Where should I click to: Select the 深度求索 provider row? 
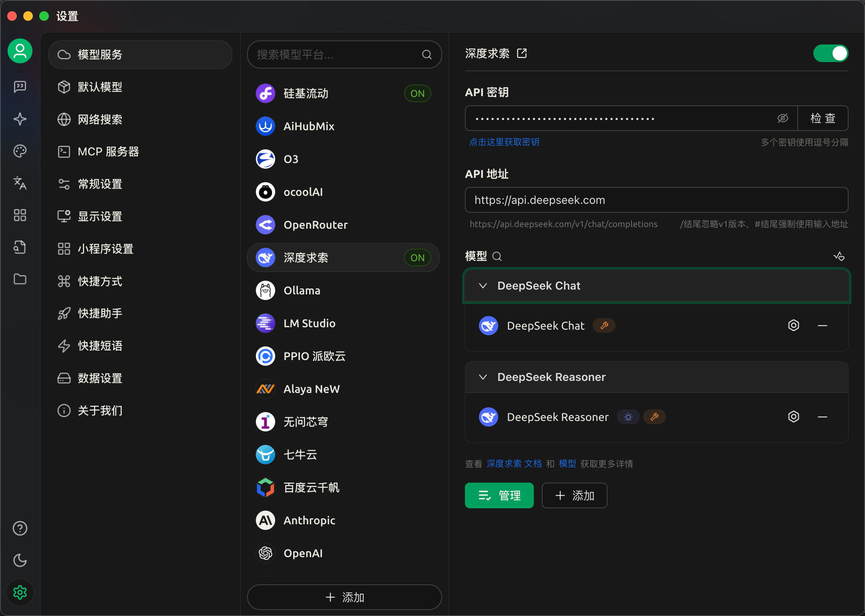344,258
